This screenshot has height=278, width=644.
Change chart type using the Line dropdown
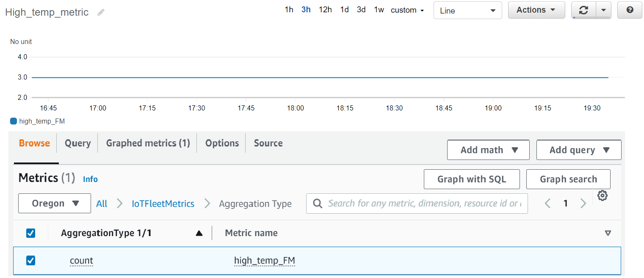[467, 10]
